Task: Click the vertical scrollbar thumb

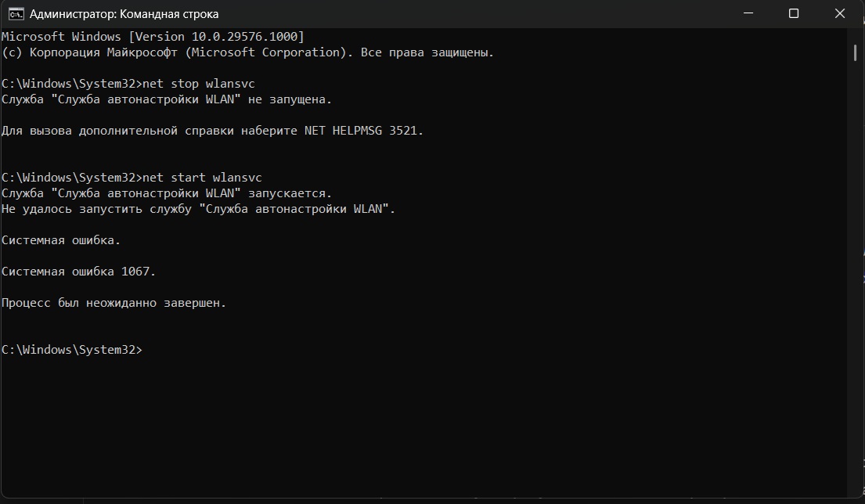Action: 855,52
